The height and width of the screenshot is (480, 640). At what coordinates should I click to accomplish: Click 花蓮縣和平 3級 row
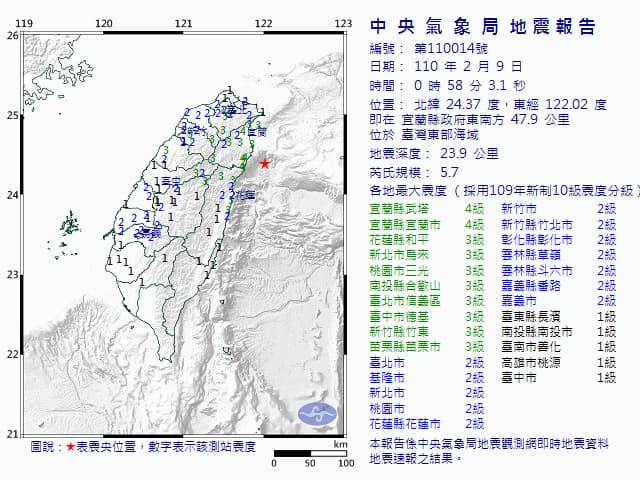pos(427,240)
